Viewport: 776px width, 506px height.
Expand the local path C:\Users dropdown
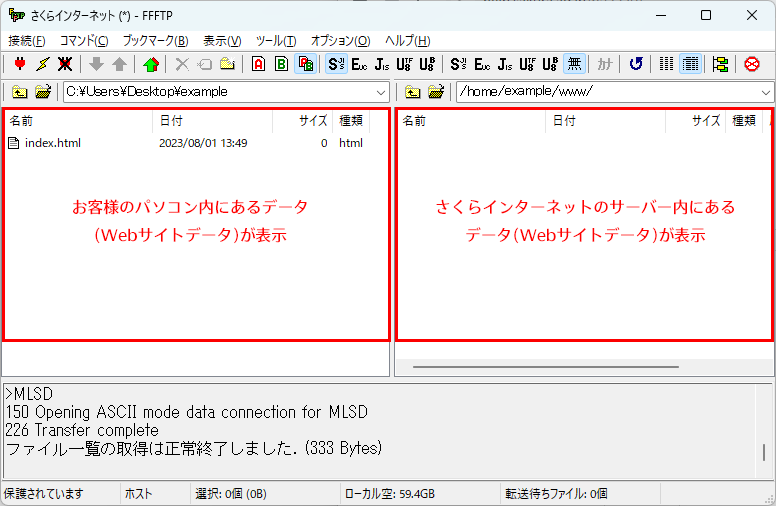coord(381,92)
